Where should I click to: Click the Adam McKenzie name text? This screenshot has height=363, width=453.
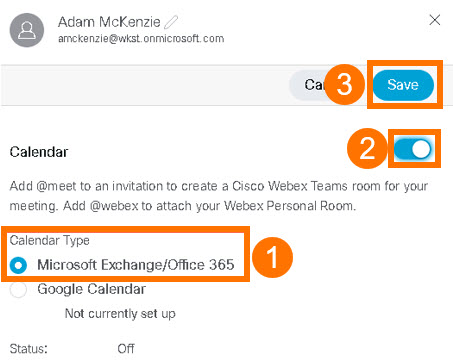tap(109, 22)
